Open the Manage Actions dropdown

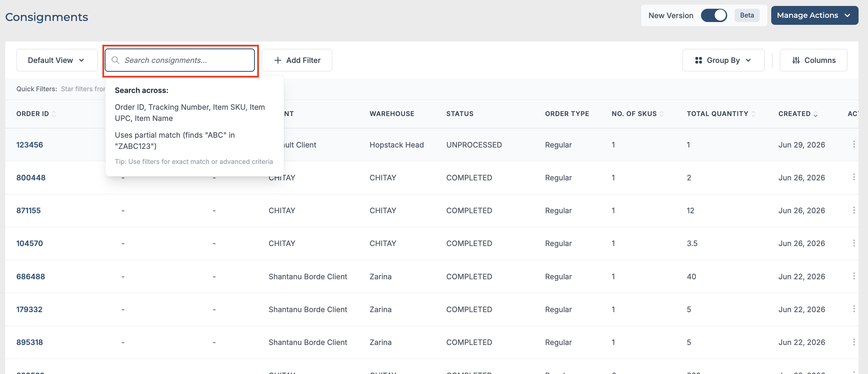pos(815,15)
